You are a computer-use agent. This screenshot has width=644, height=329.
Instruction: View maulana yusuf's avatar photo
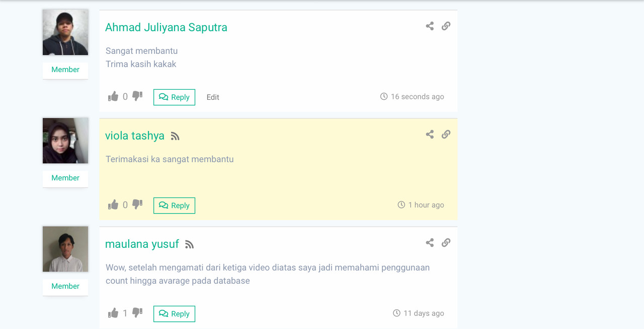pyautogui.click(x=65, y=249)
